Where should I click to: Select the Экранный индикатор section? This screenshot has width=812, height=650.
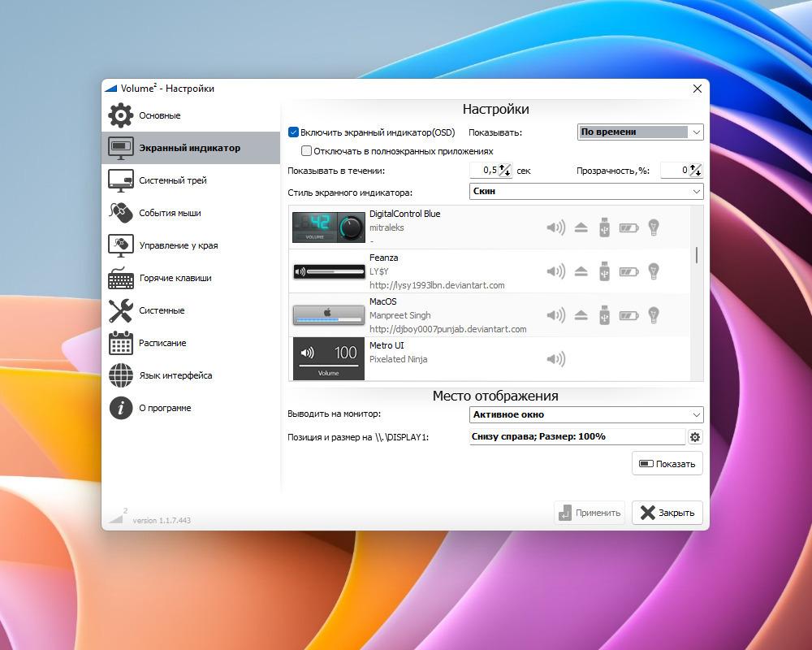191,148
